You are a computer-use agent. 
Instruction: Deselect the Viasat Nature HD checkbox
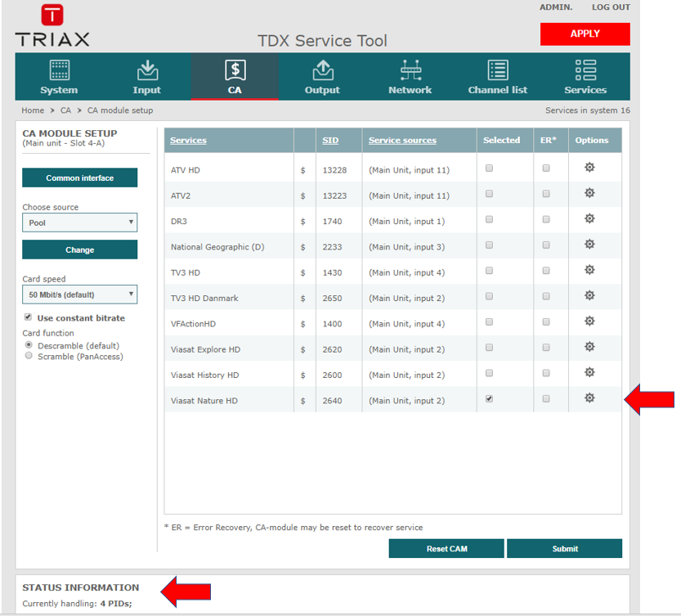click(489, 398)
